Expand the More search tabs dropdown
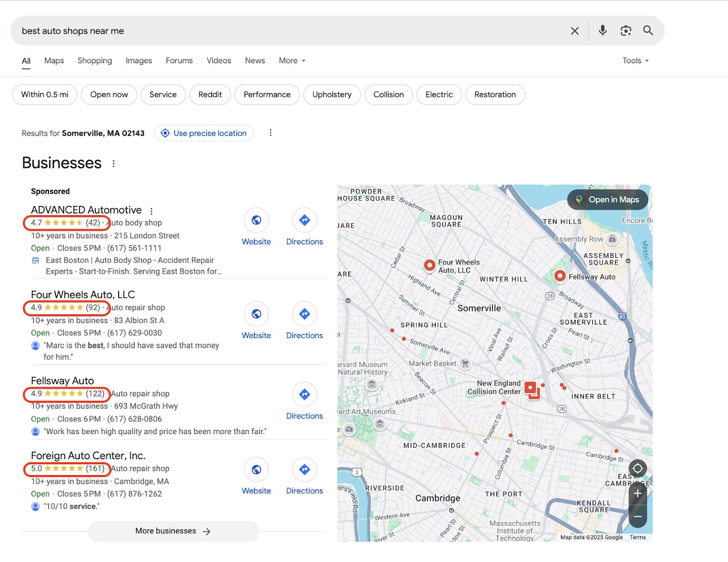Image resolution: width=728 pixels, height=562 pixels. (292, 61)
